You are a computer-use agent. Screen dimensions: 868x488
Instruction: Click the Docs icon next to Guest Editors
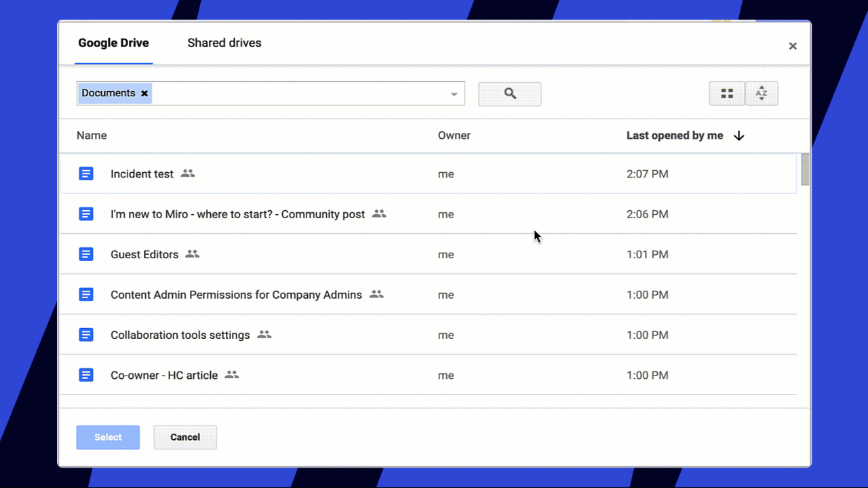coord(86,254)
